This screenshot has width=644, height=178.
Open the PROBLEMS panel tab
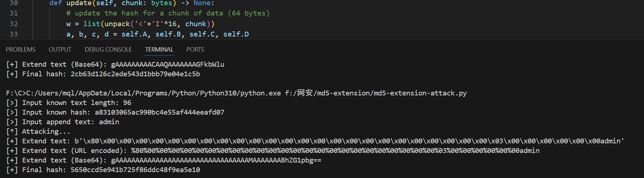click(21, 49)
